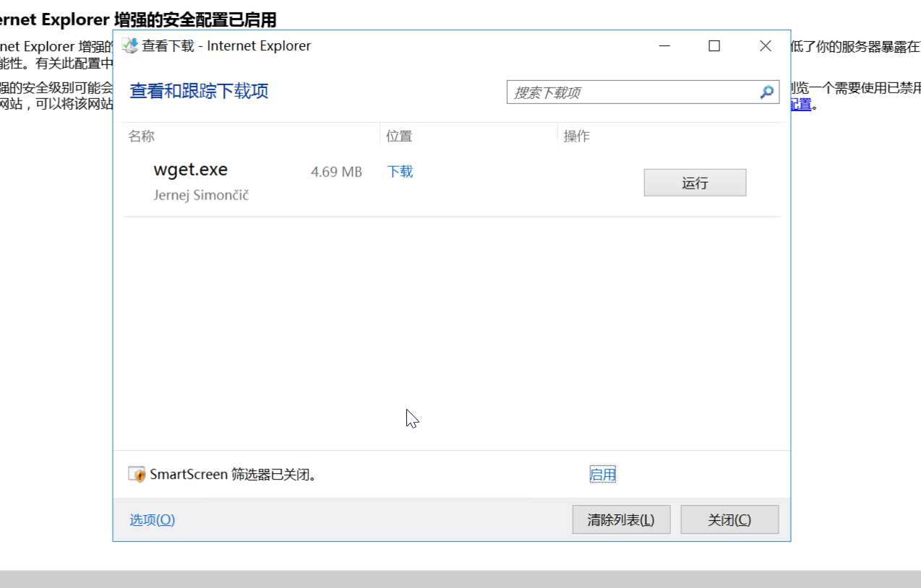
Task: Click the 4.69 MB file size text
Action: point(336,172)
